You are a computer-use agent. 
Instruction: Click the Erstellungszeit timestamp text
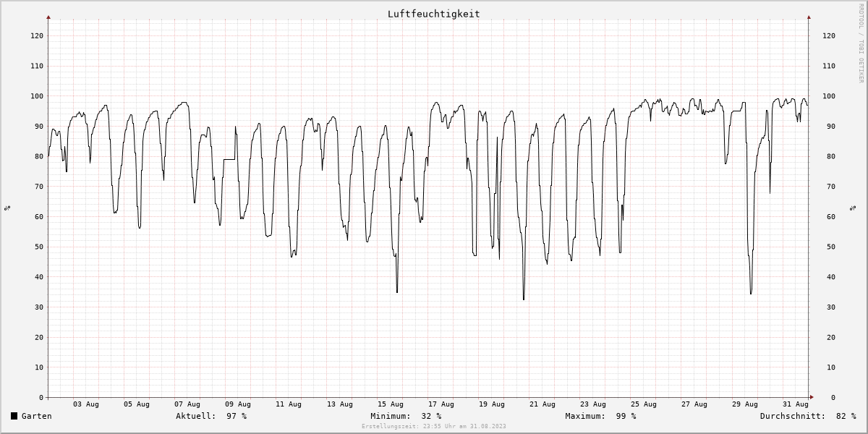pyautogui.click(x=434, y=427)
